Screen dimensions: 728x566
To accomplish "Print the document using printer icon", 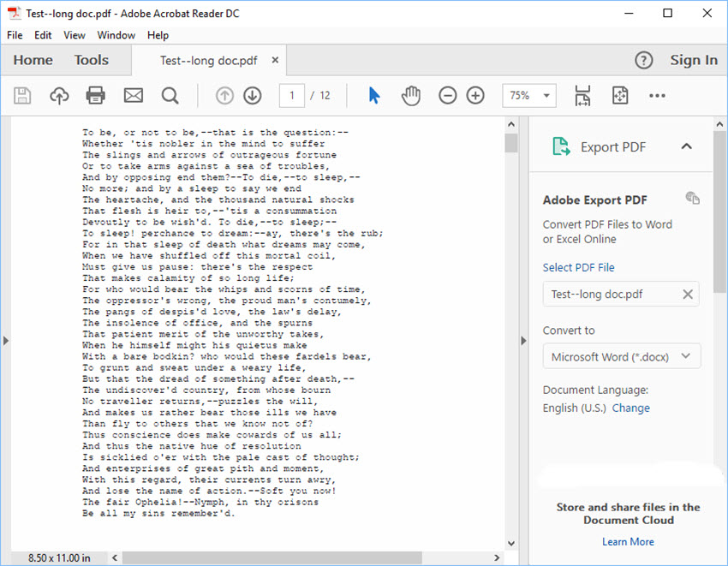I will coord(96,95).
